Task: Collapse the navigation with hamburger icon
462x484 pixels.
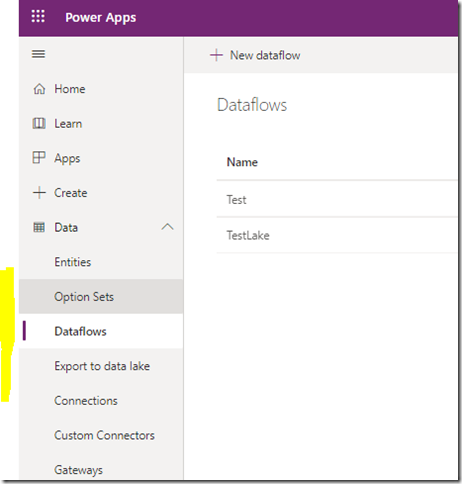Action: click(x=38, y=54)
